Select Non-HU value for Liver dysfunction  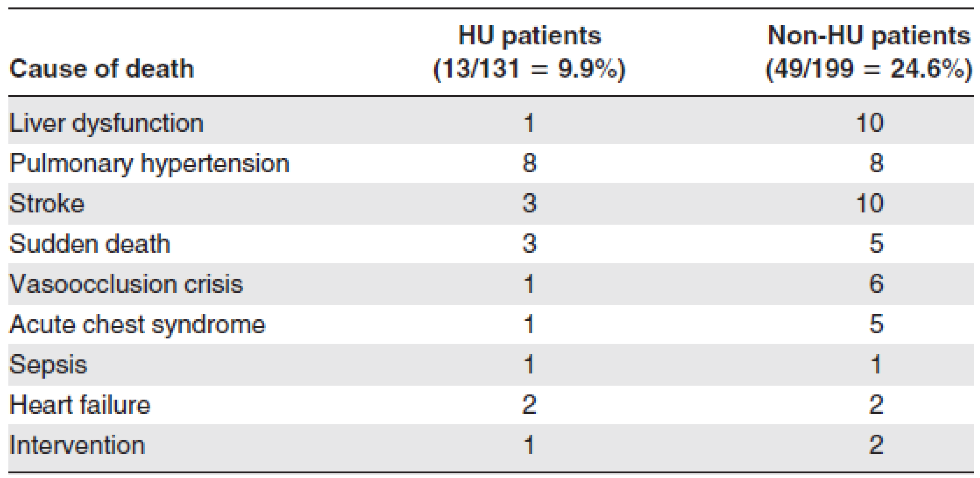point(870,123)
